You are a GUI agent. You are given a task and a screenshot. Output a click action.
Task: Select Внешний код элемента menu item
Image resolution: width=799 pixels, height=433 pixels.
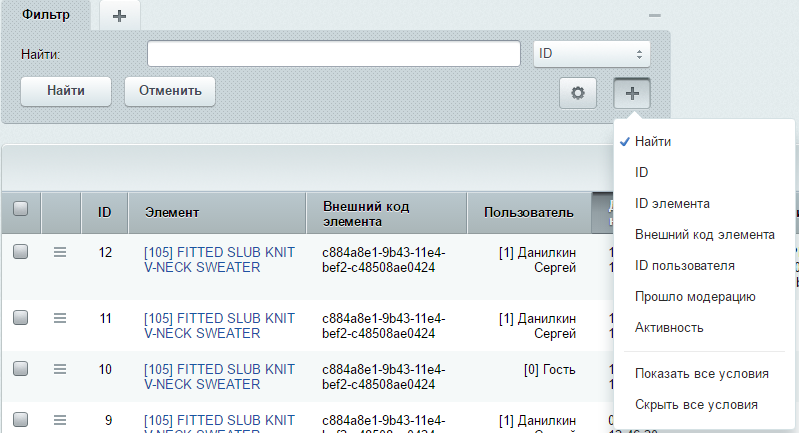pyautogui.click(x=705, y=235)
